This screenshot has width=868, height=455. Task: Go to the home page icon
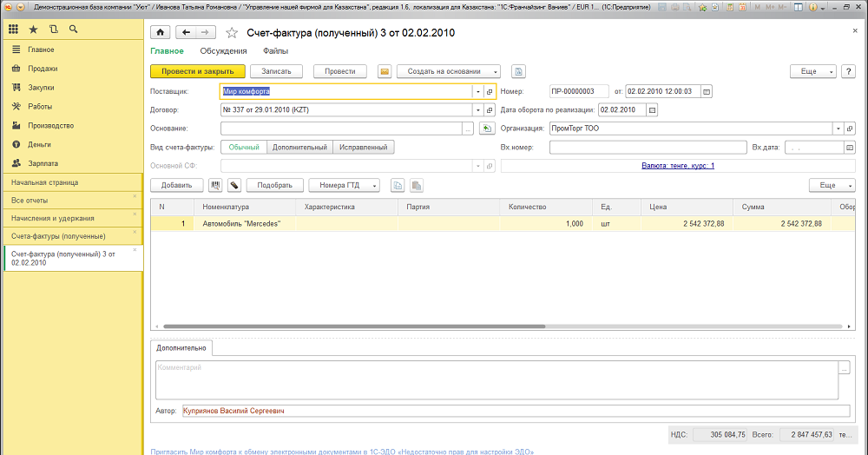point(161,33)
